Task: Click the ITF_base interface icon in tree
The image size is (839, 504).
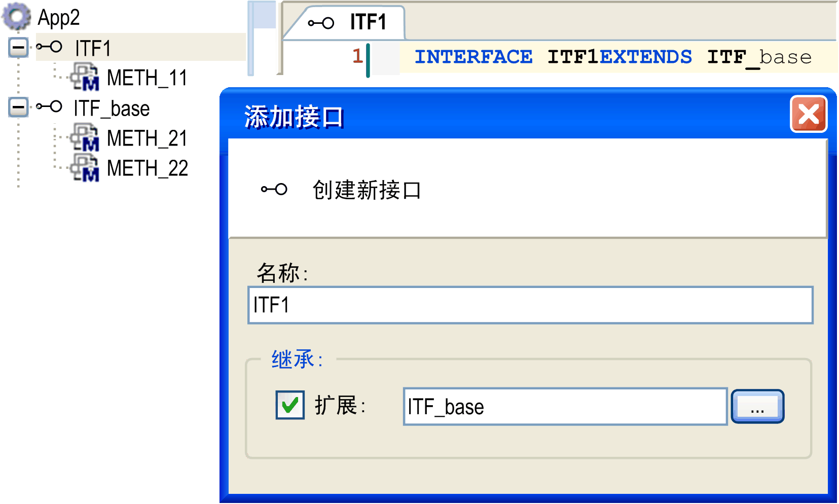Action: tap(50, 107)
